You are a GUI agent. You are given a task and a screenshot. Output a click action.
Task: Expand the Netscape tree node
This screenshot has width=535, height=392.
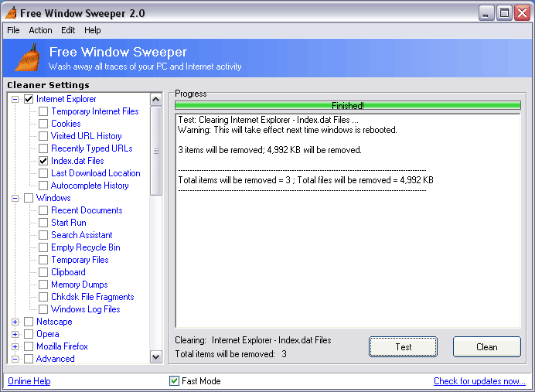pos(15,322)
